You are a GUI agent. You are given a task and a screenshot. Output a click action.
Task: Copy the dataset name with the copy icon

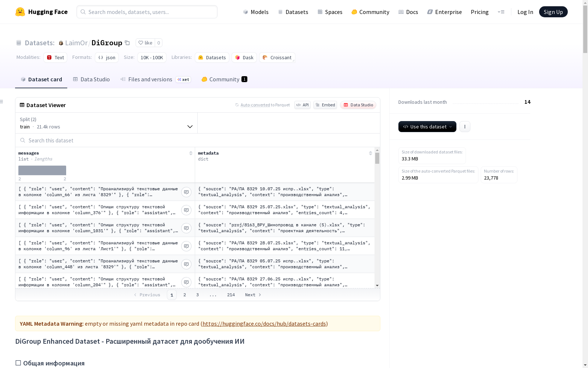[x=127, y=43]
